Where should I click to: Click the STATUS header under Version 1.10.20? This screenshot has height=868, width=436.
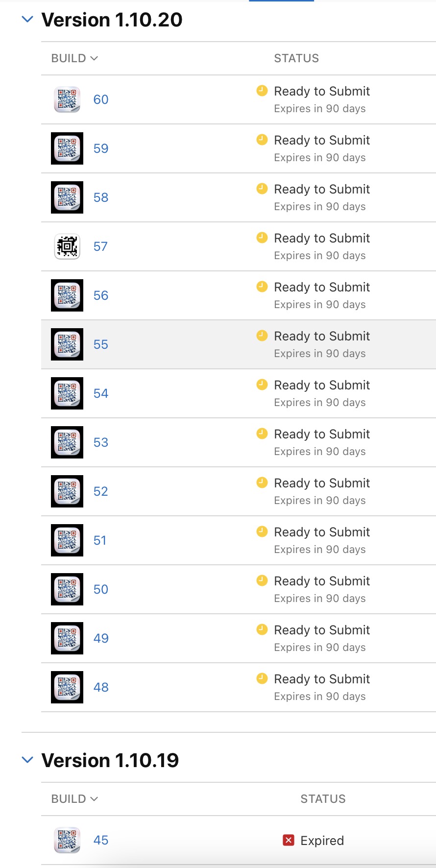[296, 58]
